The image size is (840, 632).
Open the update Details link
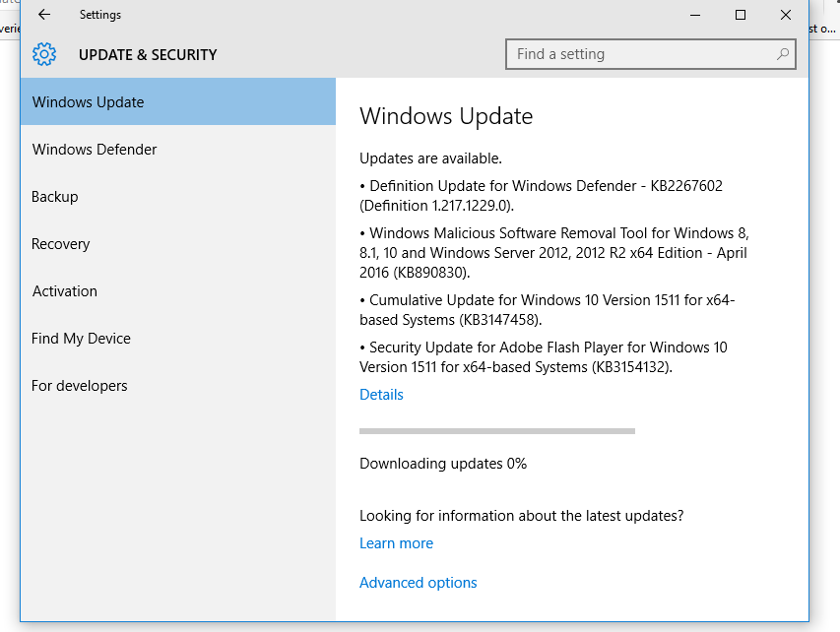click(x=381, y=395)
